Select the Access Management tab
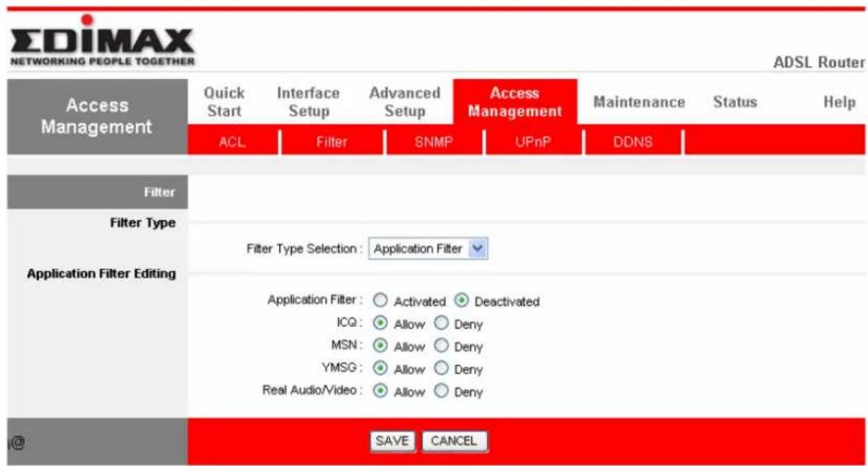Screen dimensions: 868x466 click(515, 102)
